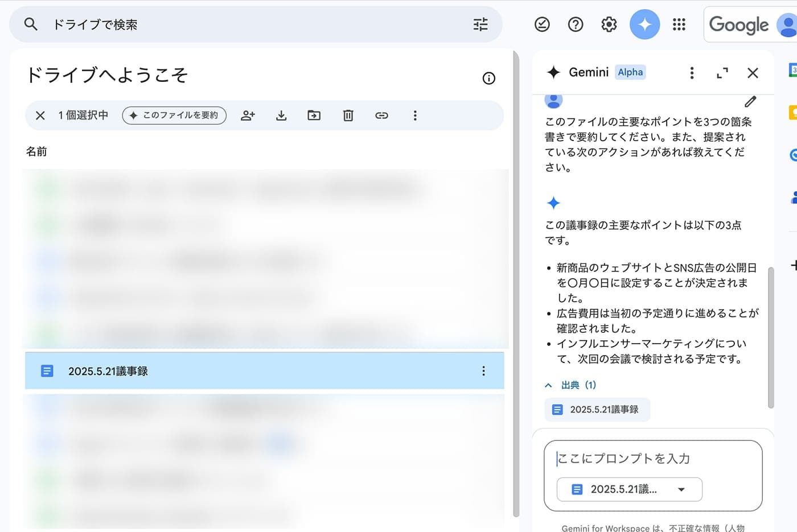Expand the Gemini panel to full size
The height and width of the screenshot is (532, 797).
[x=722, y=73]
